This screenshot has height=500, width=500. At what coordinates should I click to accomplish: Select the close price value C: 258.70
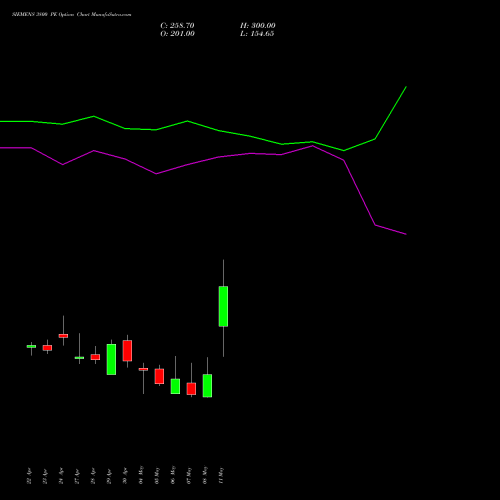click(177, 26)
